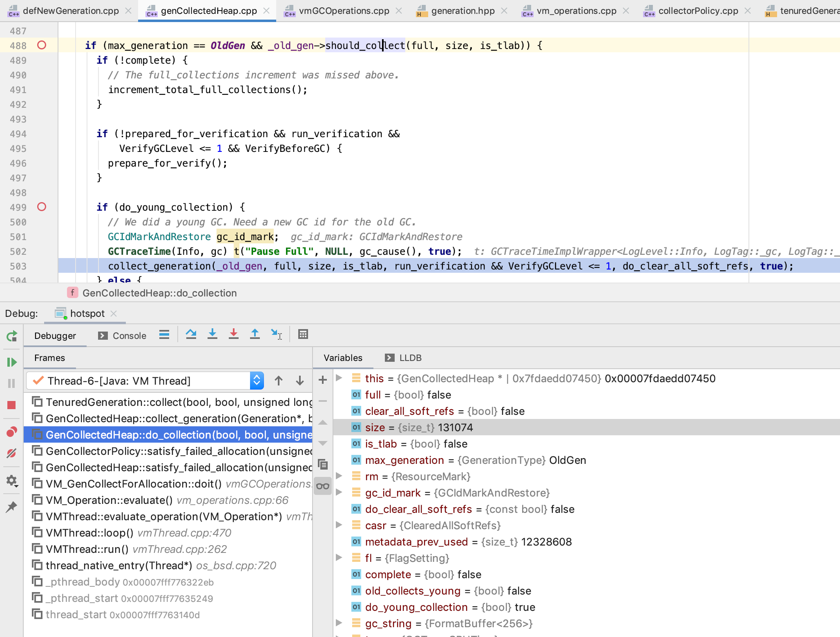Select VM_GenCollectForAllocation::doit frame
The width and height of the screenshot is (840, 637).
coord(168,484)
